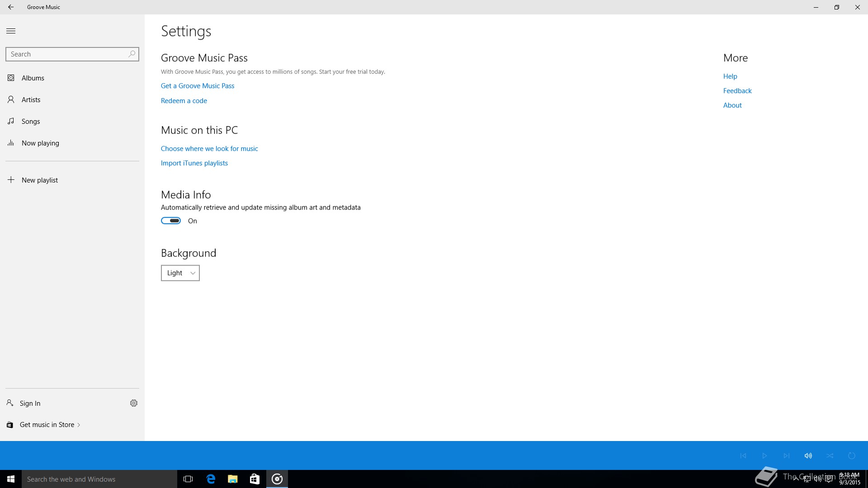The width and height of the screenshot is (868, 488).
Task: Open File Explorer from taskbar
Action: [x=233, y=479]
